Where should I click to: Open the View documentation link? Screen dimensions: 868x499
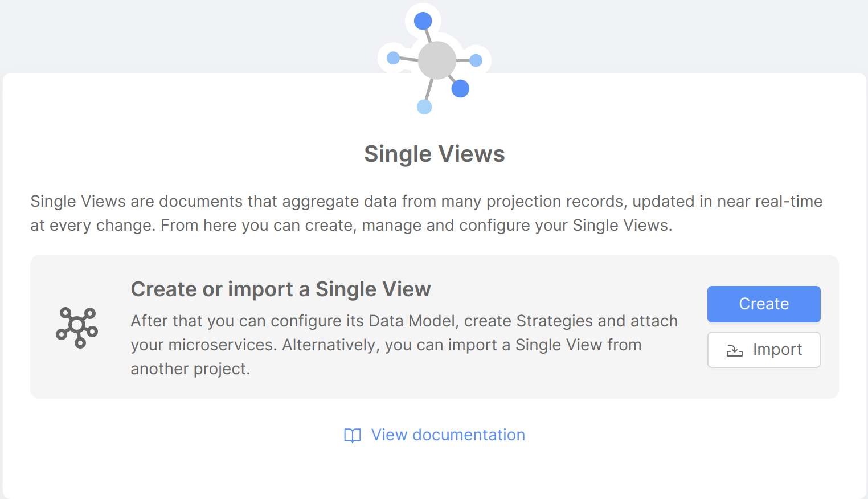click(x=448, y=435)
